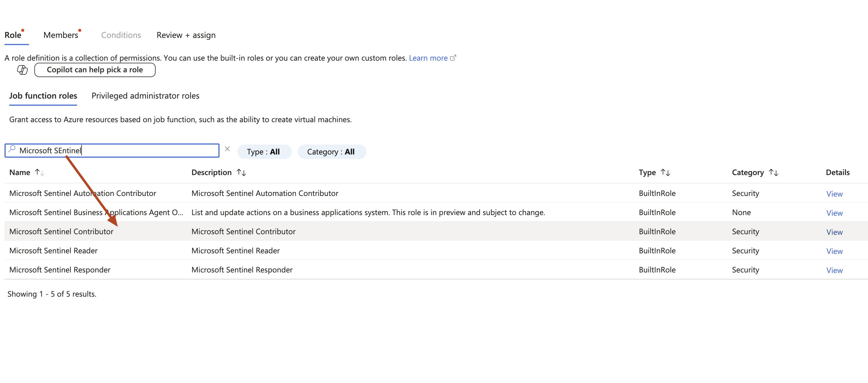Click external link icon next to Learn more
The width and height of the screenshot is (868, 383).
click(x=453, y=58)
